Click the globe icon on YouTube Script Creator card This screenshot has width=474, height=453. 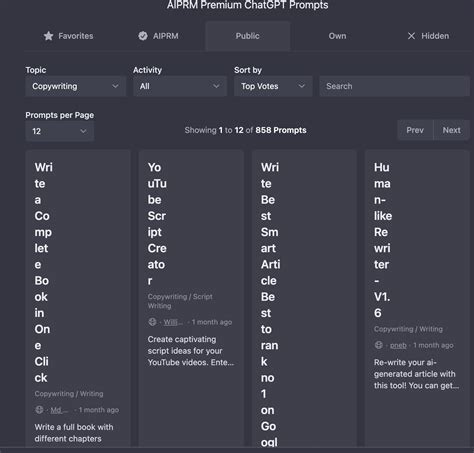click(x=152, y=322)
